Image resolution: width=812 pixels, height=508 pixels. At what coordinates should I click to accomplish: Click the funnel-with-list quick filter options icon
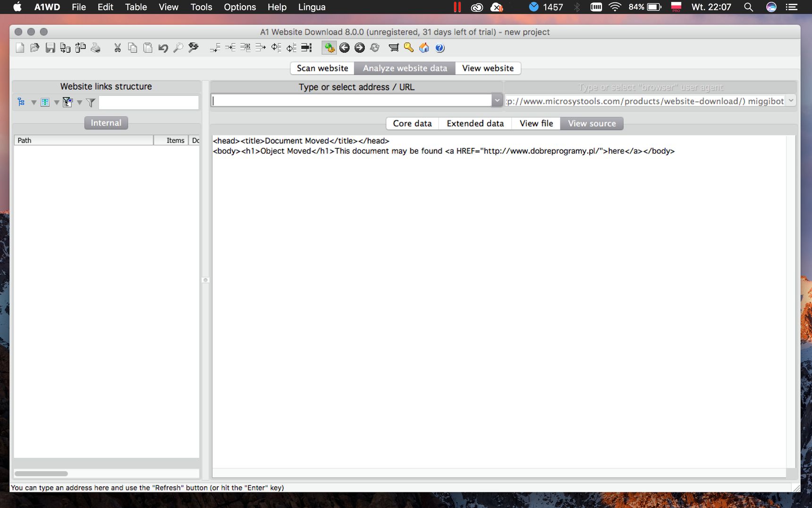coord(68,102)
